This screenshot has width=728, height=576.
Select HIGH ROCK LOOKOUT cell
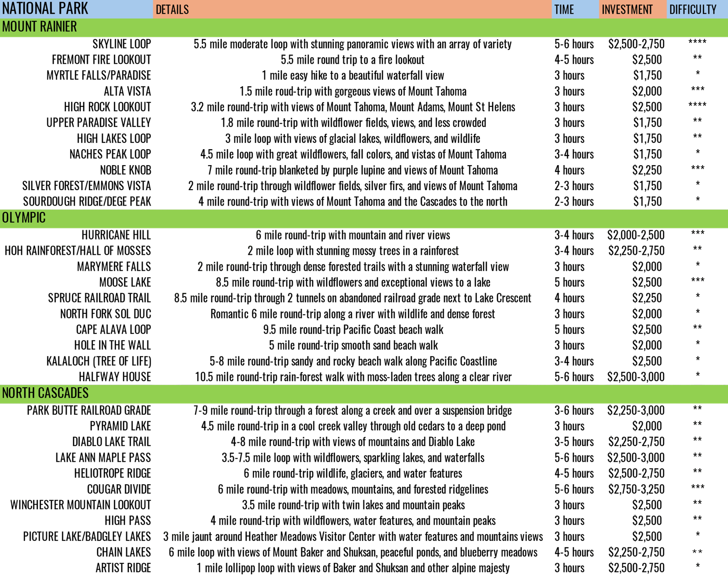point(107,107)
